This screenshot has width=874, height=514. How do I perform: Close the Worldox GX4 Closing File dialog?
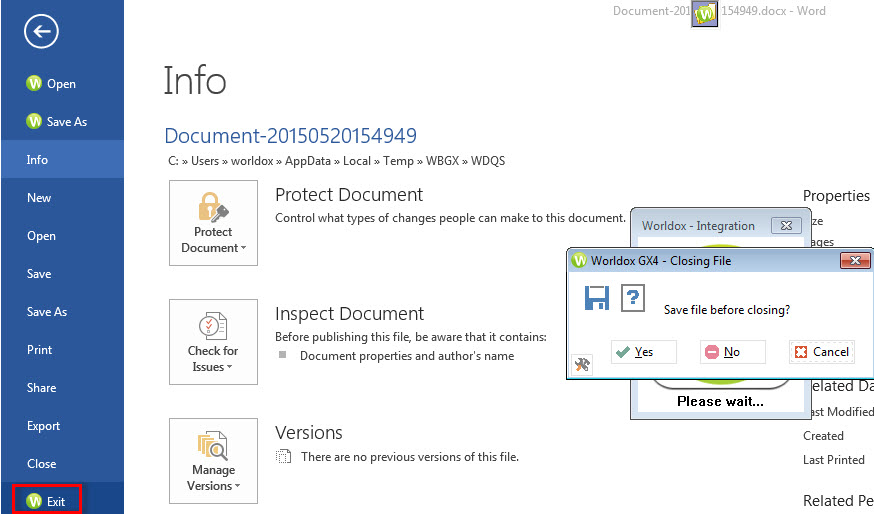[855, 260]
